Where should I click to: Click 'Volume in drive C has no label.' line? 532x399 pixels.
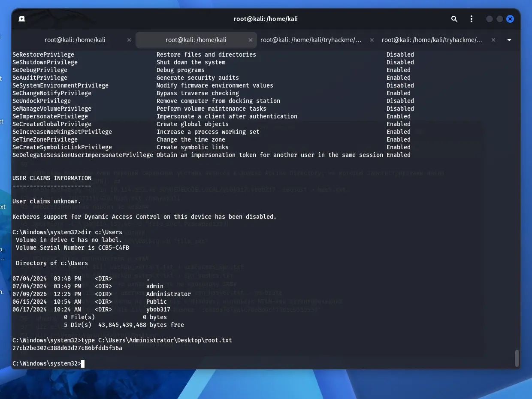point(69,240)
